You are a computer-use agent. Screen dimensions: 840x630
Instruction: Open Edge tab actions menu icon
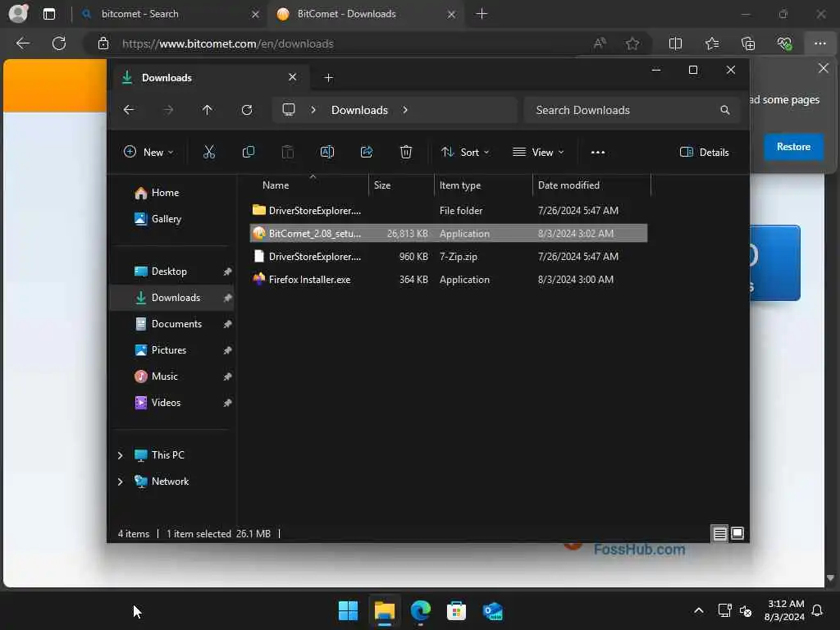[x=48, y=14]
